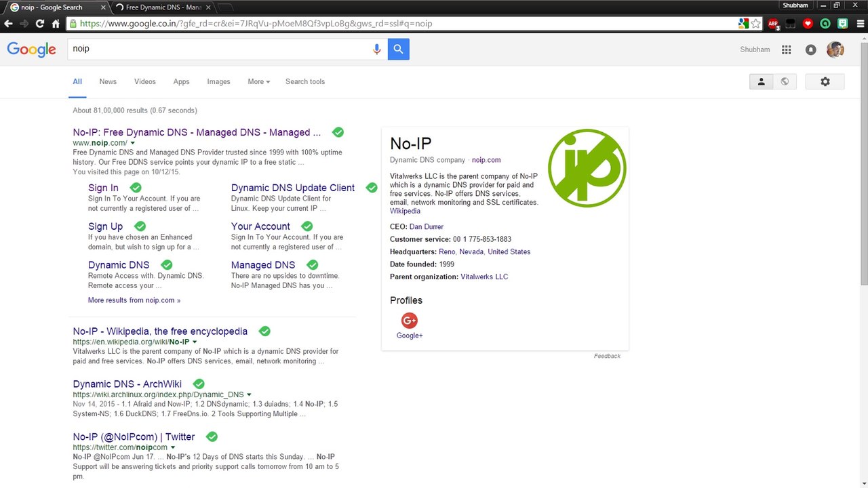868x488 pixels.
Task: Switch to Videos results
Action: tap(145, 81)
